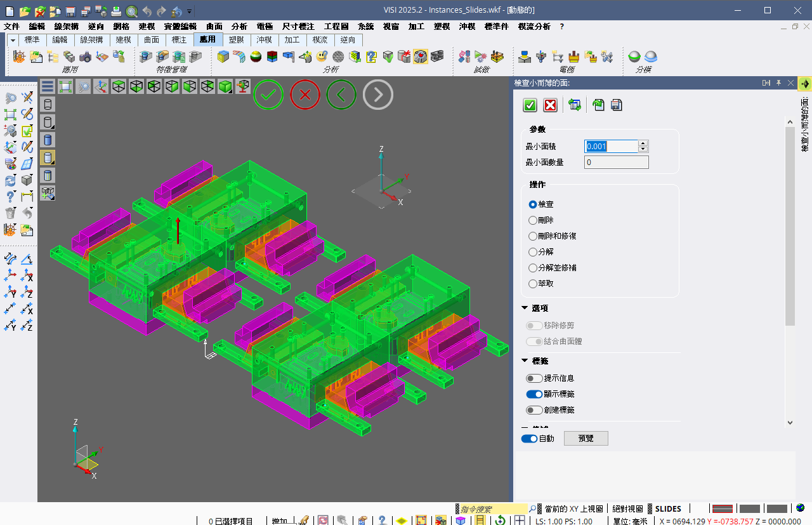Toggle the 顯示標籤 switch
The height and width of the screenshot is (525, 812).
[534, 394]
